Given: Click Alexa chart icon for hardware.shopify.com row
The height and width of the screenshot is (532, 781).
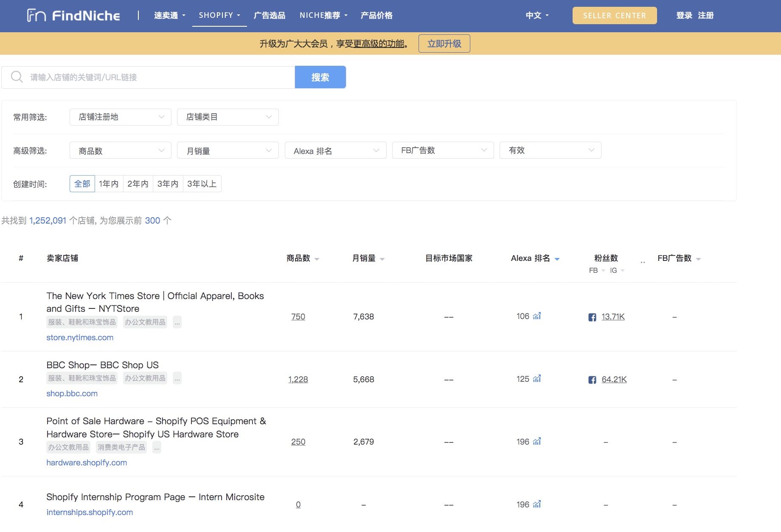Looking at the screenshot, I should point(537,442).
